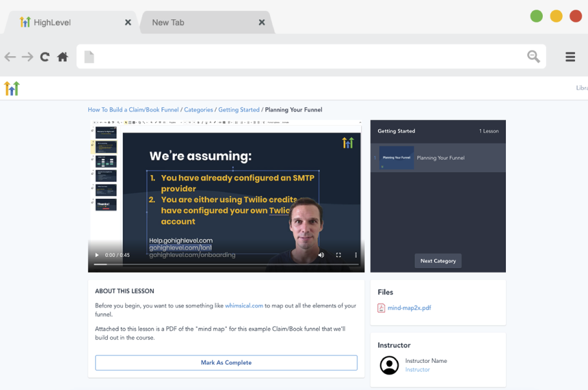This screenshot has height=390, width=588.
Task: Switch to the HighLevel tab
Action: (71, 23)
